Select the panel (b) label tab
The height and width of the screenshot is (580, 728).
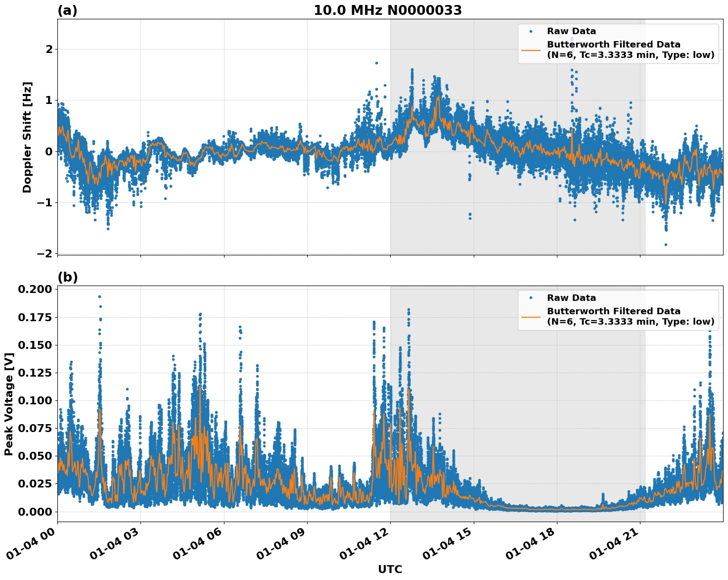click(68, 276)
